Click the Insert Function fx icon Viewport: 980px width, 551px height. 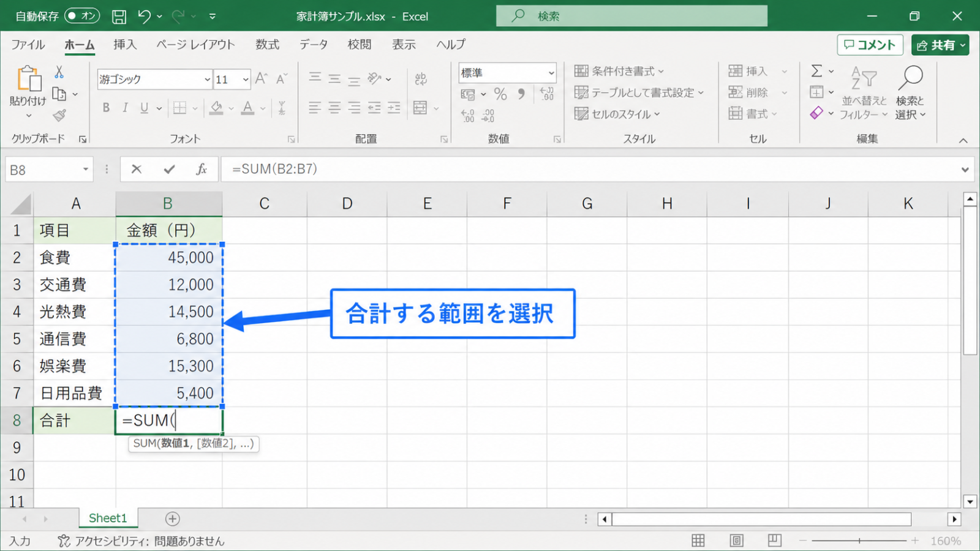coord(202,170)
